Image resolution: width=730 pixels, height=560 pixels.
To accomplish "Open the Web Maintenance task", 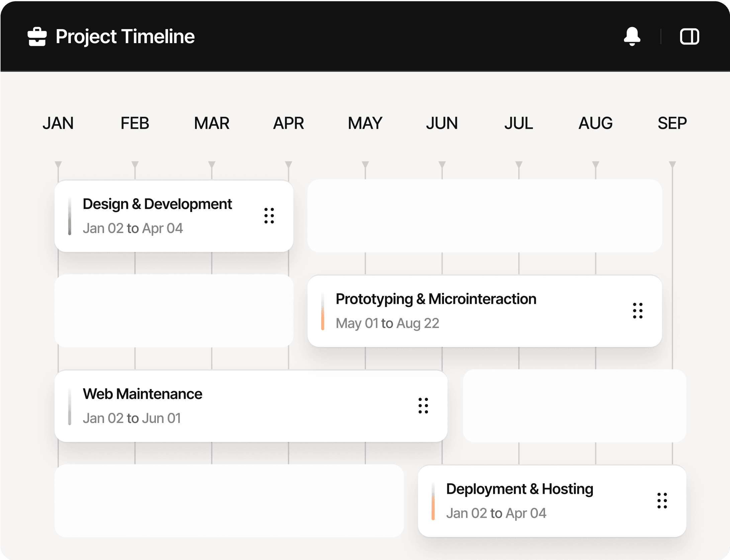I will pyautogui.click(x=143, y=394).
